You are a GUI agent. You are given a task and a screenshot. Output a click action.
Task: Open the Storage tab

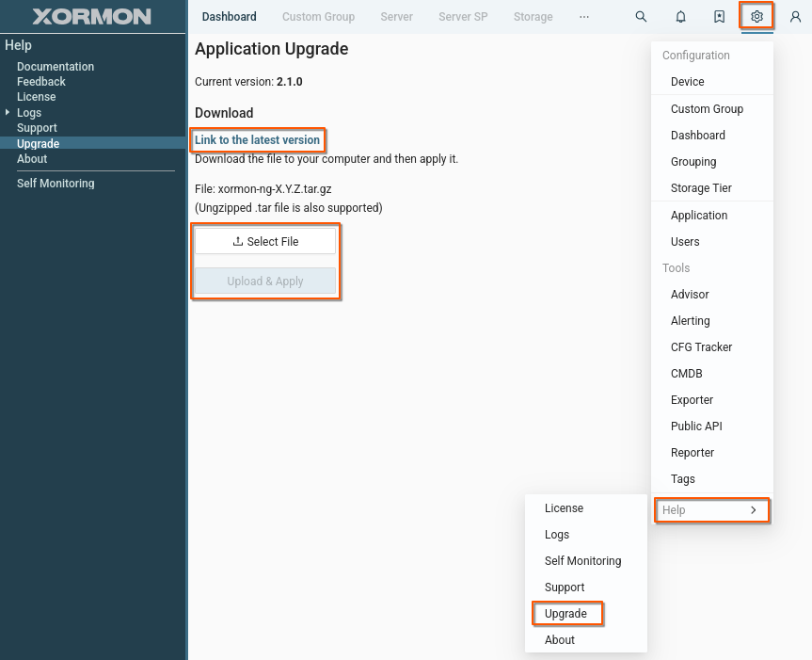tap(533, 17)
